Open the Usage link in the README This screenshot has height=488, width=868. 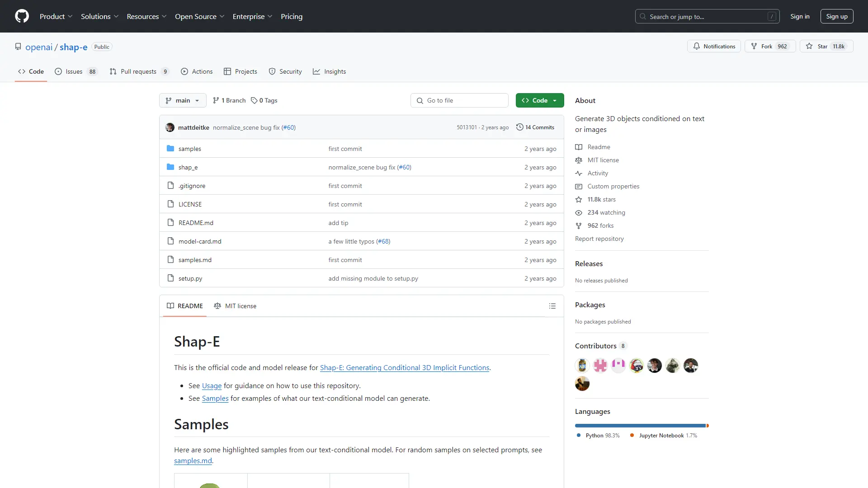[212, 385]
